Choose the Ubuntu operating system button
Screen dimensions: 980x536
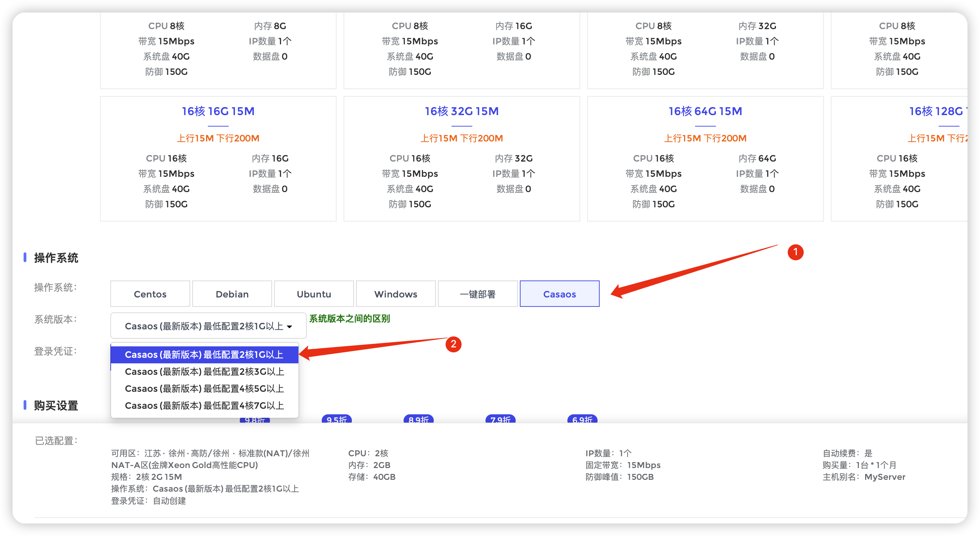[x=314, y=294]
